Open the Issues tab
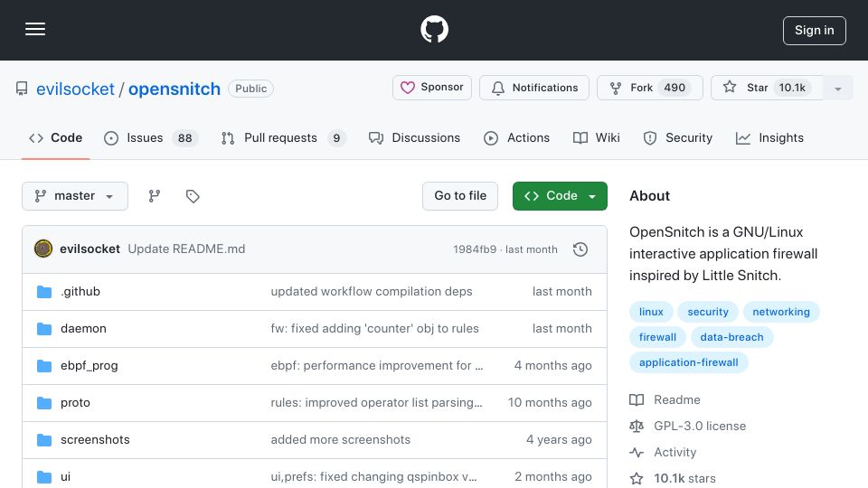Image resolution: width=868 pixels, height=488 pixels. 151,137
